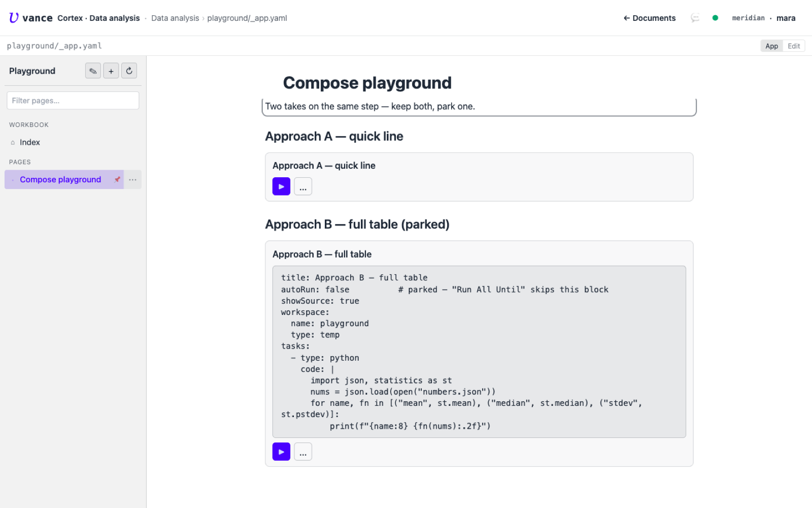Open the Index workbook page

(73, 142)
